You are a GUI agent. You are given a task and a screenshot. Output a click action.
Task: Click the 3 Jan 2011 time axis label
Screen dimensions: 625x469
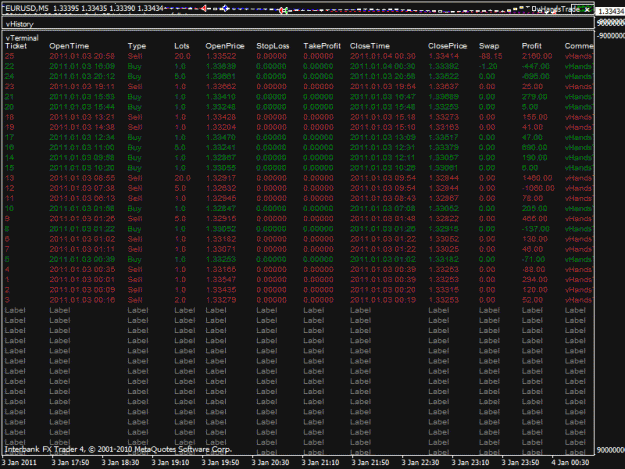(19, 463)
